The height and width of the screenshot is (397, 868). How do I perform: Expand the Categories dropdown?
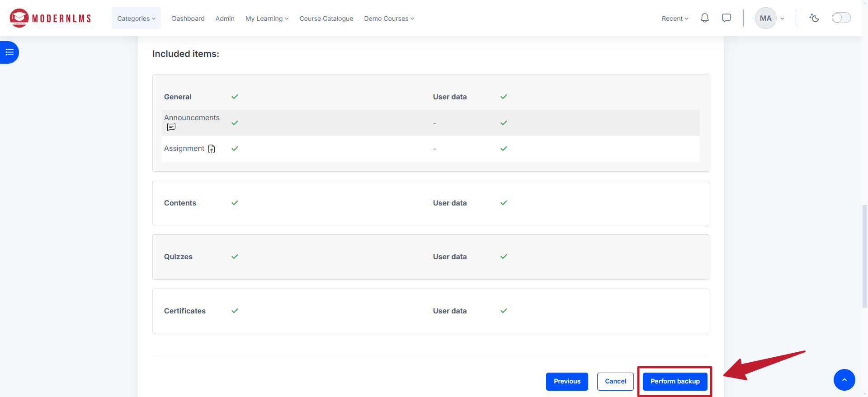pyautogui.click(x=136, y=19)
